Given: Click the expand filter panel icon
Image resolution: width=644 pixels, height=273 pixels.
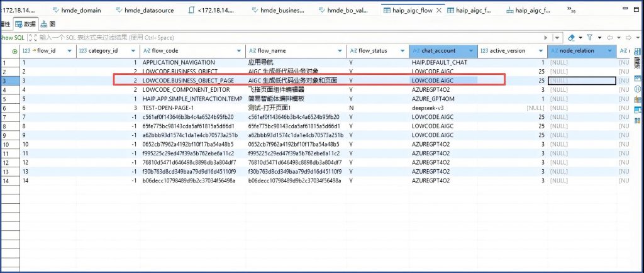Looking at the screenshot, I should pos(32,38).
